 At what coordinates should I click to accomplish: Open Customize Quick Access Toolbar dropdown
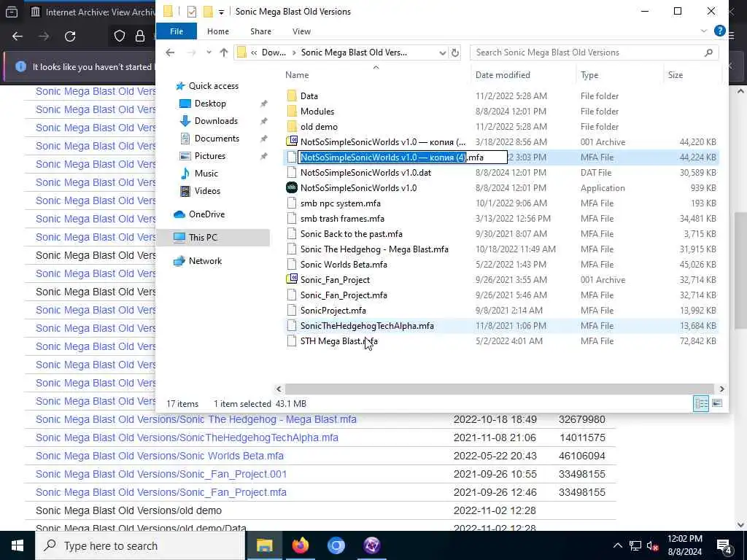[221, 12]
